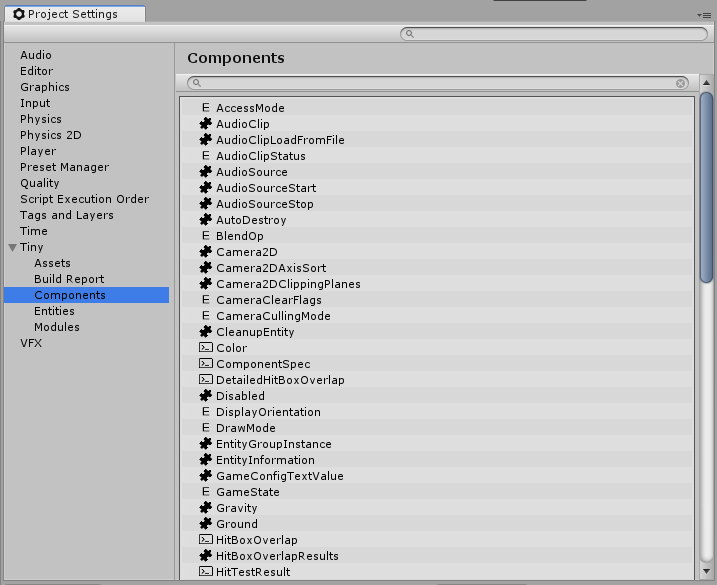Open the Graphics settings section
The image size is (717, 585).
pos(45,87)
